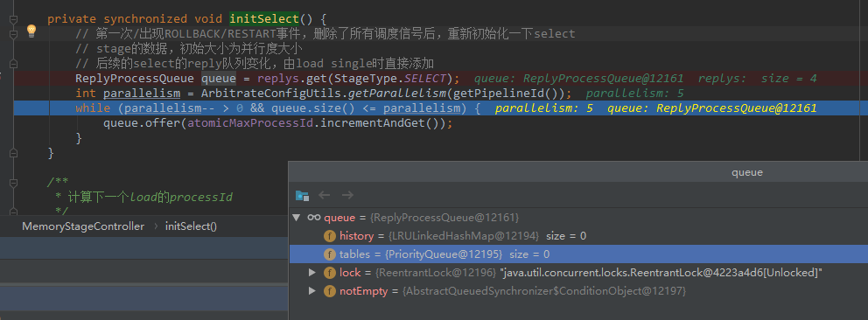Click the 'parallelism: 5' inline hint on the int parallelism line
Image resolution: width=868 pixels, height=320 pixels.
(x=635, y=94)
